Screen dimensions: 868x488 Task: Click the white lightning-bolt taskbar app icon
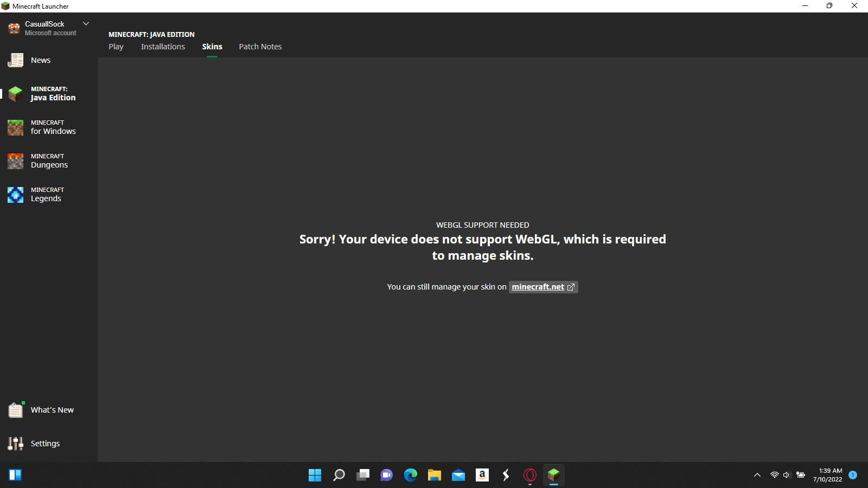coord(506,475)
